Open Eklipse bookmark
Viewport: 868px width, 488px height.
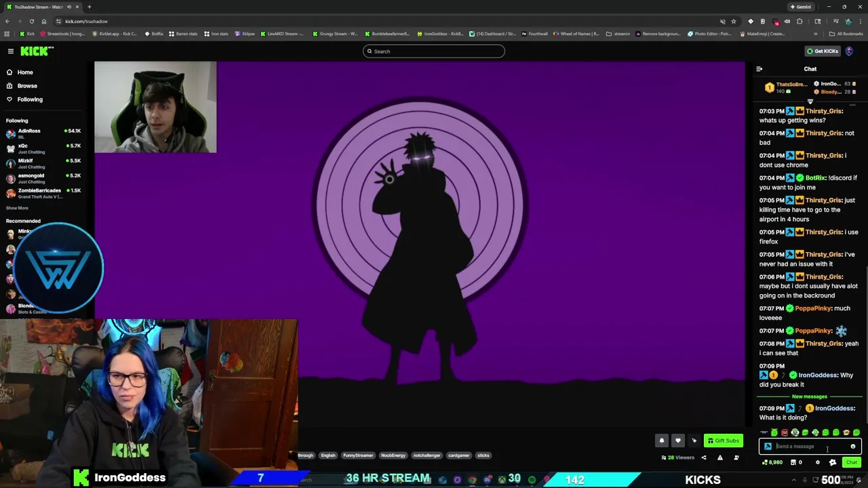click(x=244, y=34)
